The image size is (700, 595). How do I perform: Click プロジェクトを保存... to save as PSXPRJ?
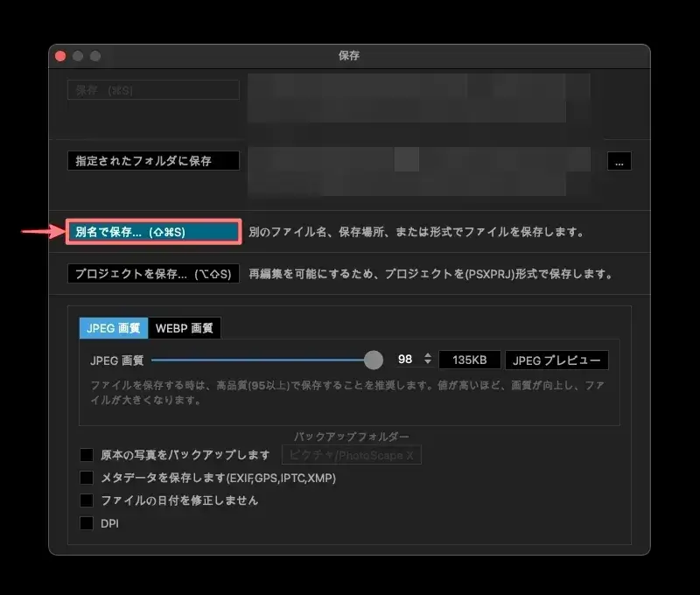point(152,273)
